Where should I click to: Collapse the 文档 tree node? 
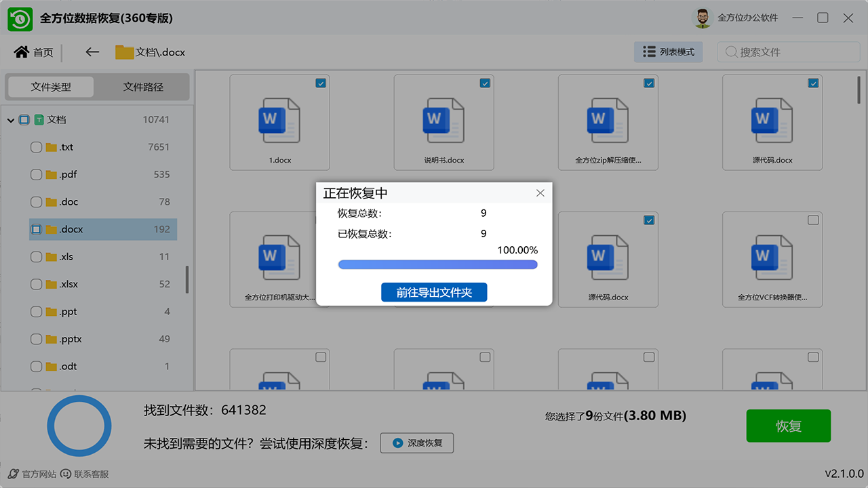pyautogui.click(x=10, y=119)
